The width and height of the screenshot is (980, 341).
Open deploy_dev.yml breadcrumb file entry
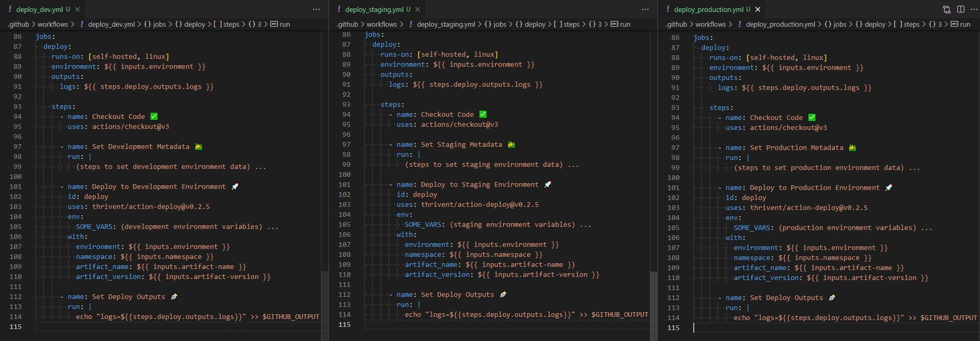pyautogui.click(x=111, y=24)
